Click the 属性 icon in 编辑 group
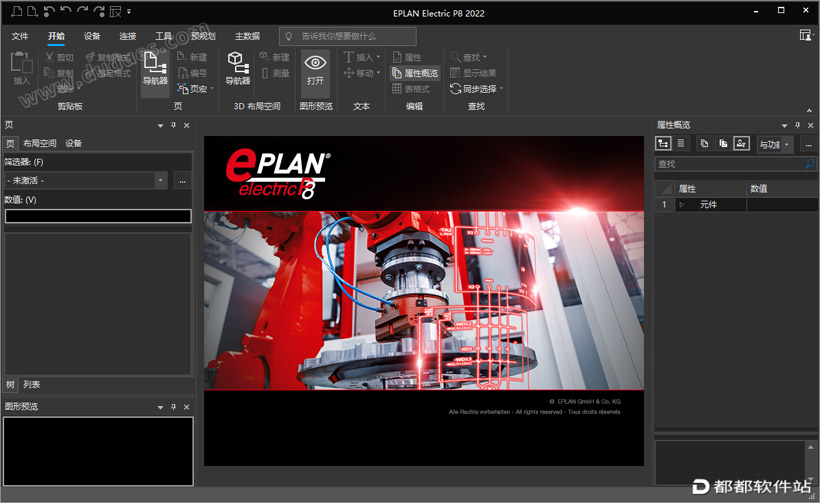The height and width of the screenshot is (503, 820). pos(397,57)
